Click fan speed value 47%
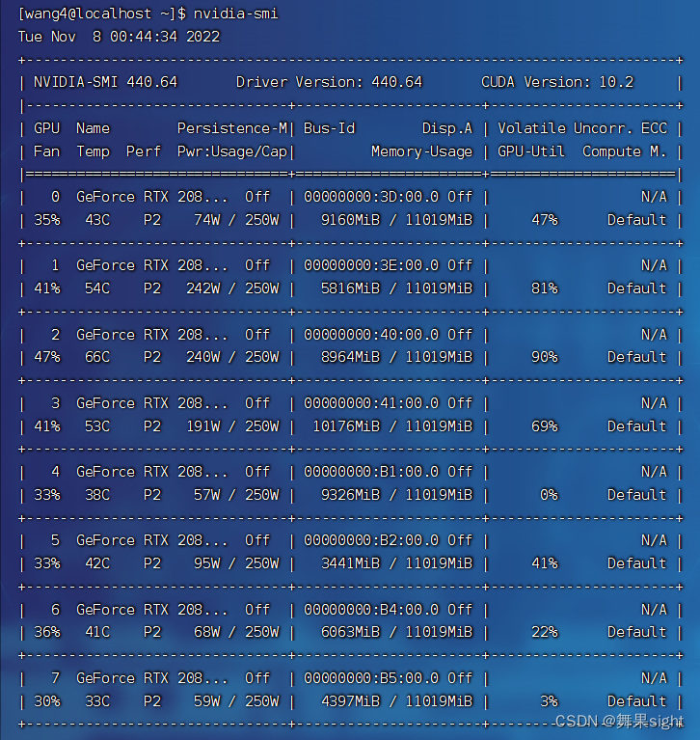This screenshot has height=740, width=700. click(x=46, y=357)
